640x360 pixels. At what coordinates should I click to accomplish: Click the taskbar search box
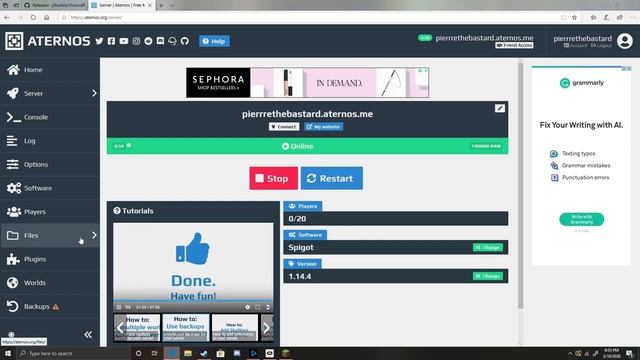[x=73, y=353]
